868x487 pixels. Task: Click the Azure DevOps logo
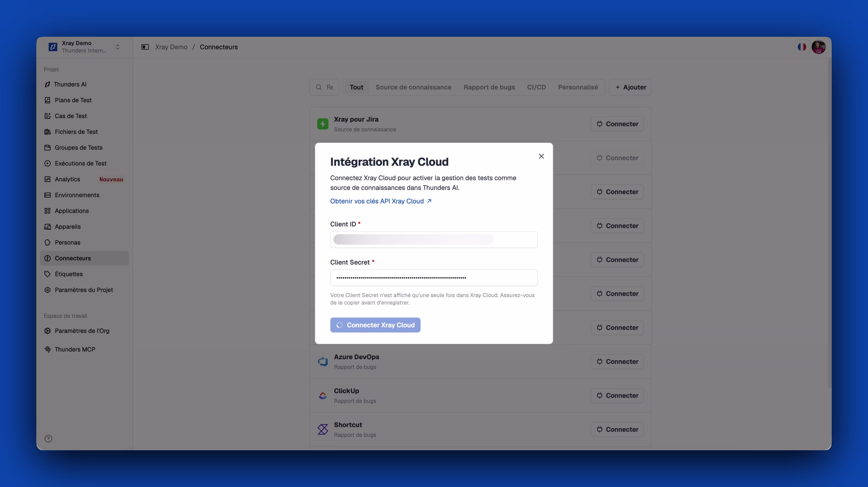(323, 361)
